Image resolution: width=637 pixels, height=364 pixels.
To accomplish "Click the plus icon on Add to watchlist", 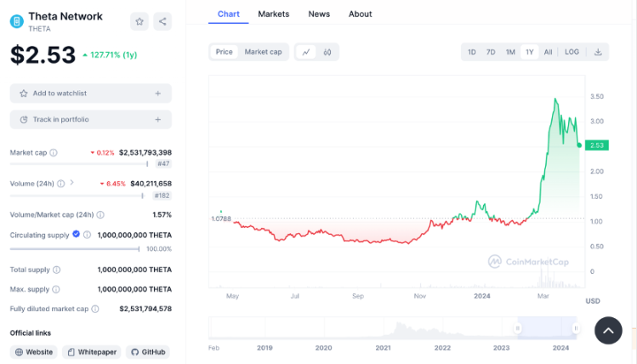I will tap(158, 94).
